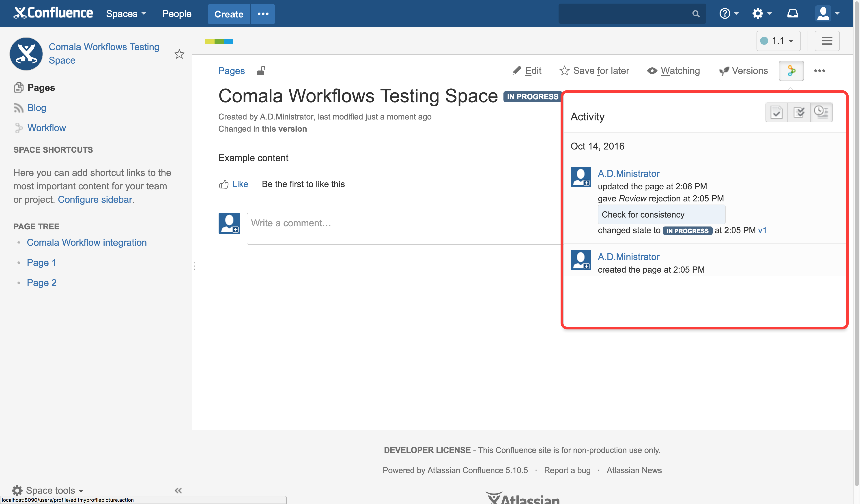Click the page restrictions padlock icon

(x=261, y=70)
